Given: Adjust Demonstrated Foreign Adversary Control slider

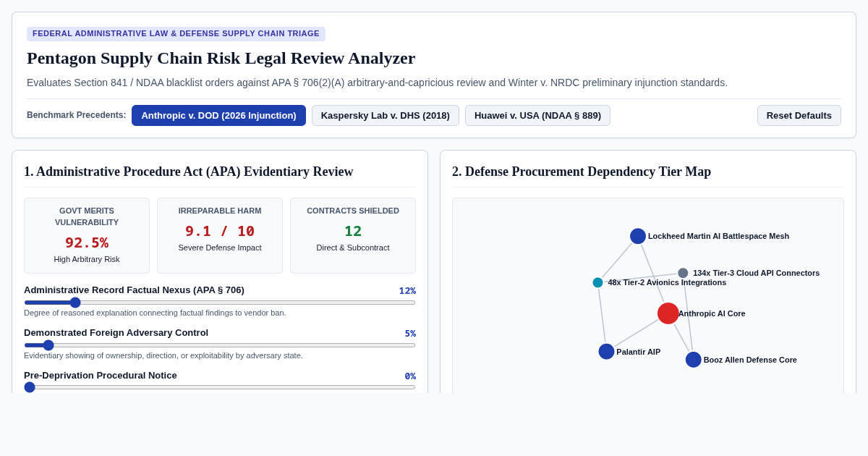Looking at the screenshot, I should coord(220,345).
